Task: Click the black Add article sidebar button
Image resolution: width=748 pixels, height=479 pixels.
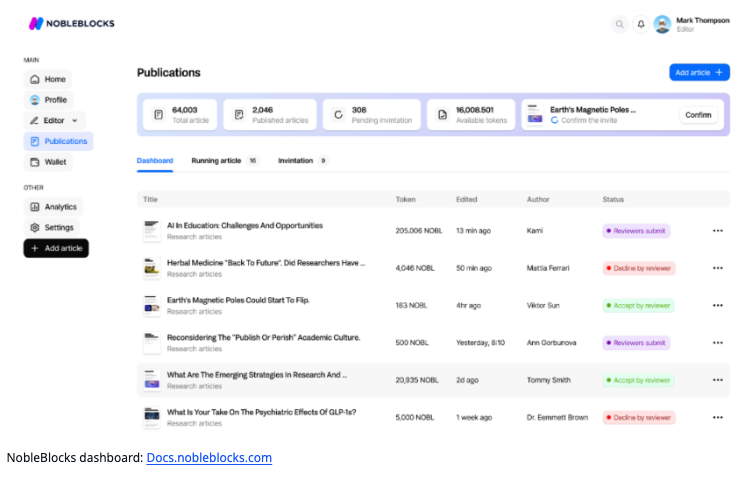Action: (x=57, y=248)
